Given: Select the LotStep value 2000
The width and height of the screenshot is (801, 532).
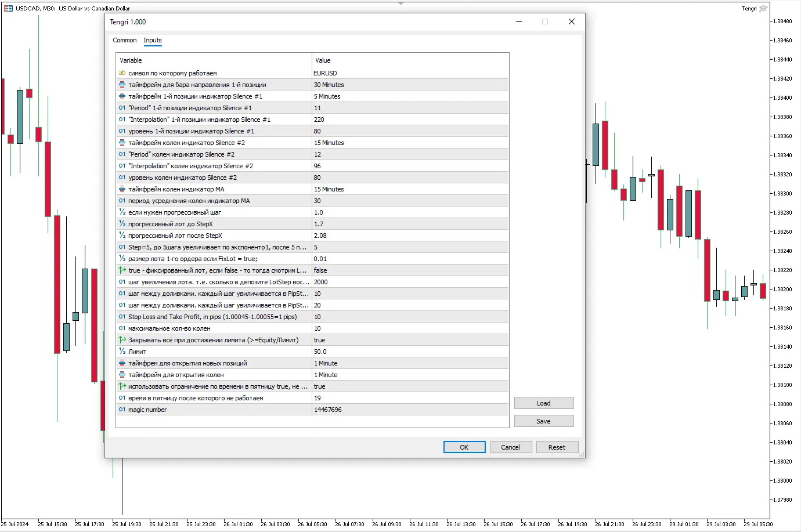Looking at the screenshot, I should click(x=410, y=282).
